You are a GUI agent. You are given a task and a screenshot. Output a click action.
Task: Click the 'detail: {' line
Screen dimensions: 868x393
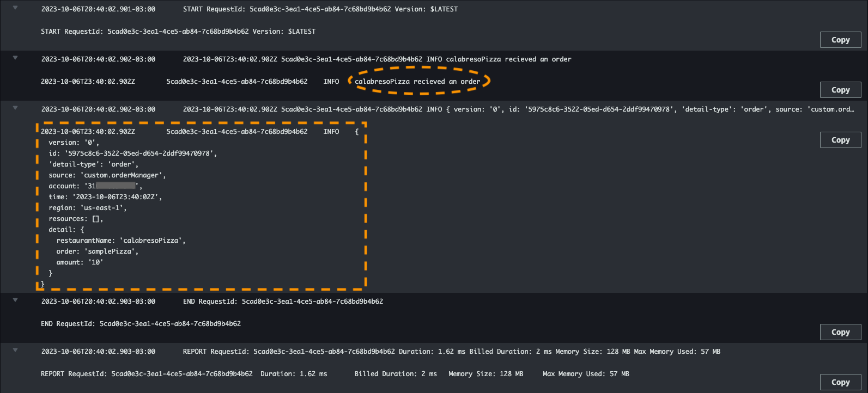pos(66,230)
